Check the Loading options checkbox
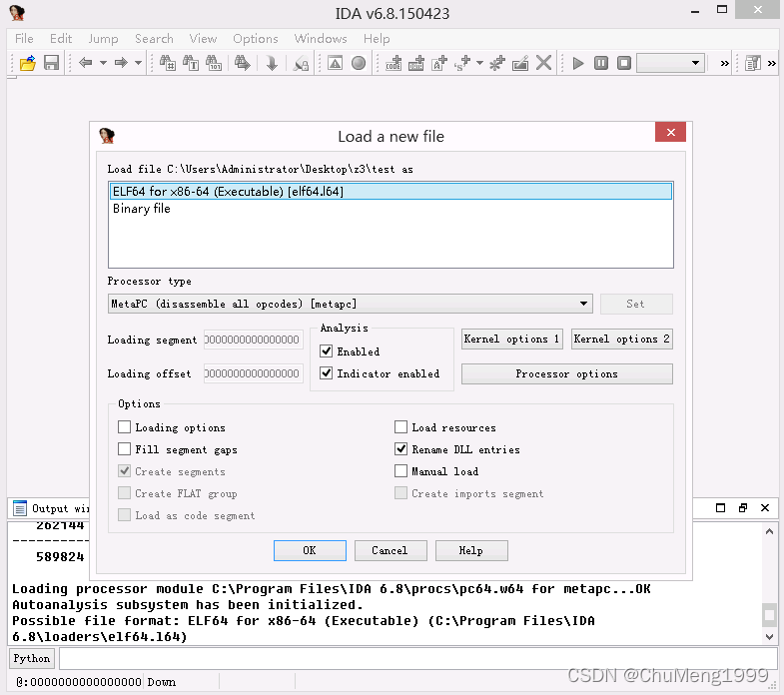 [x=124, y=426]
